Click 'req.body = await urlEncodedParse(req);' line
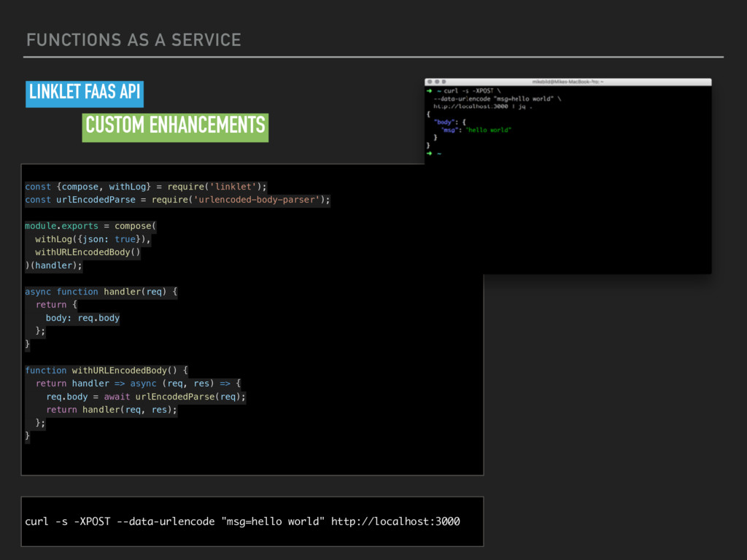The image size is (747, 560). 146,396
